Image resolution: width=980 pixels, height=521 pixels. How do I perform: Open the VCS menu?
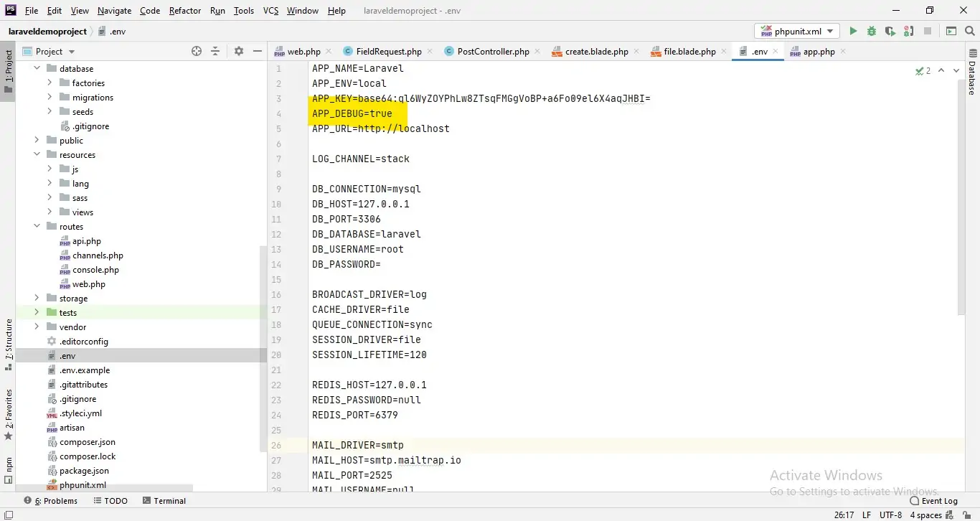(270, 11)
